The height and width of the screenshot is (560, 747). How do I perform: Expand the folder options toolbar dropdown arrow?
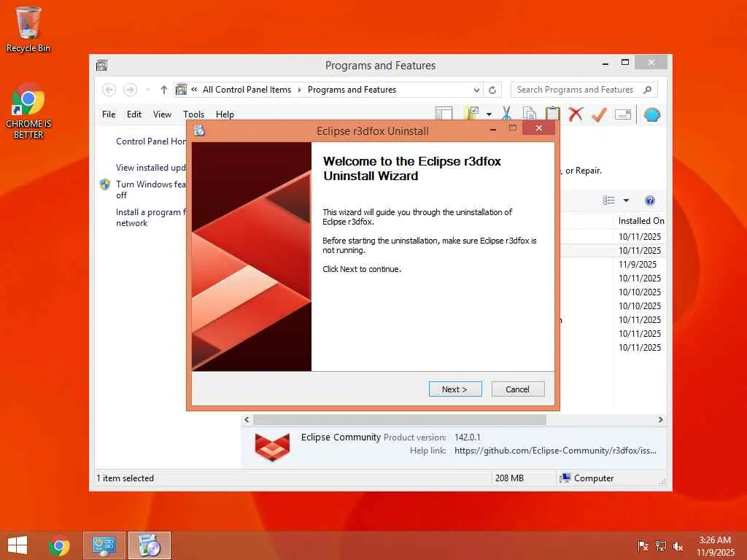(489, 114)
